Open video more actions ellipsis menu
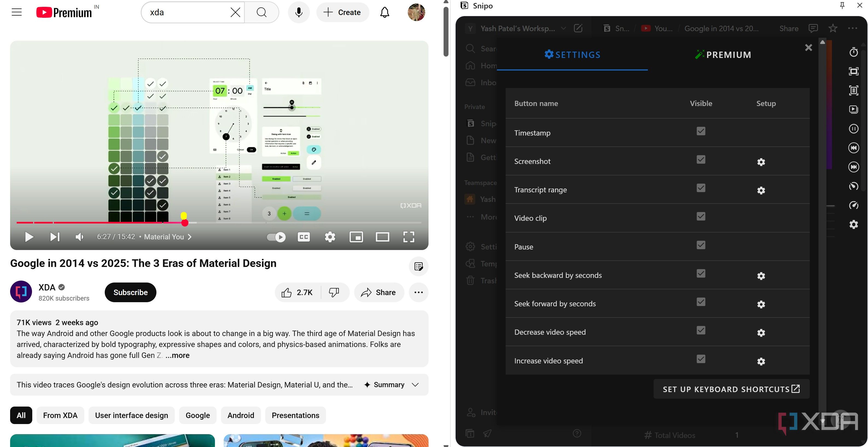Image resolution: width=868 pixels, height=447 pixels. [418, 292]
